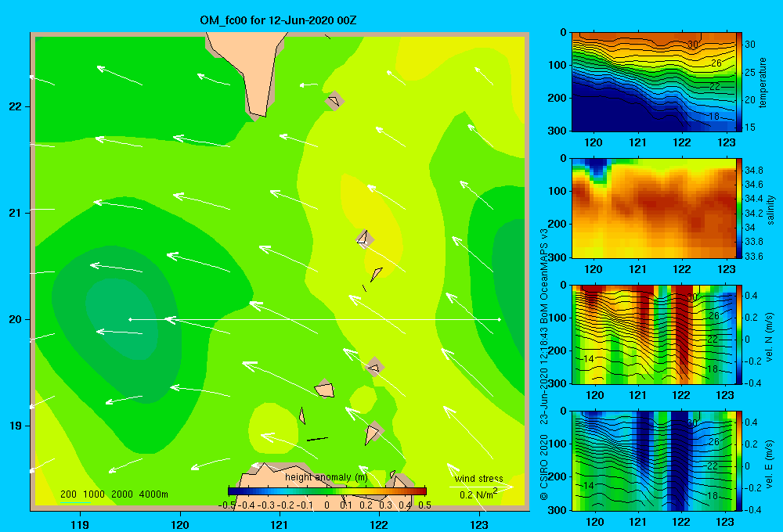Click the depth legend '200 1000 2000 4000m'
Viewport: 783px width, 532px height.
[114, 494]
